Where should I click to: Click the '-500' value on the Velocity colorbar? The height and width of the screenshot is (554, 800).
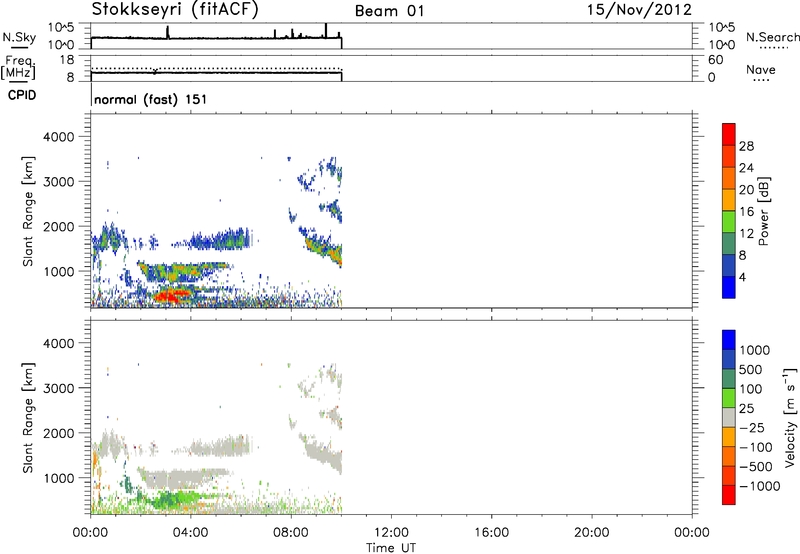coord(756,467)
